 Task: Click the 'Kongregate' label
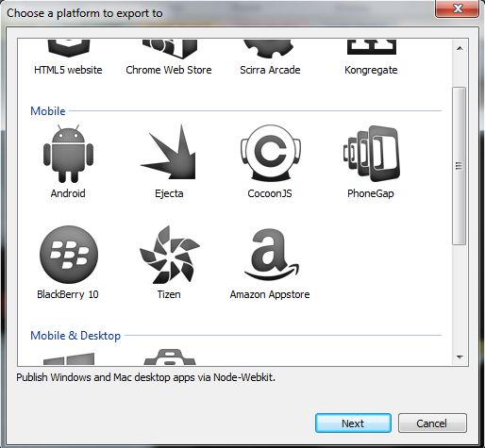pyautogui.click(x=371, y=70)
